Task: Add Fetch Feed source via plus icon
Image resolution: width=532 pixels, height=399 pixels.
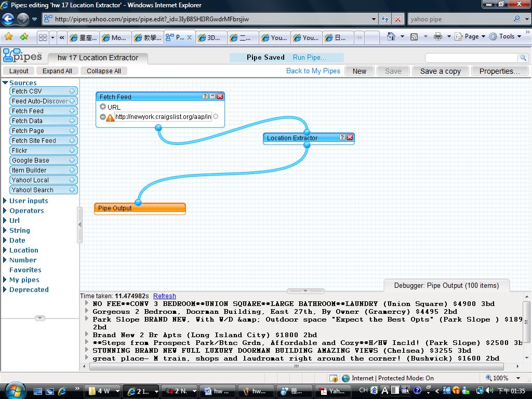Action: [x=72, y=111]
